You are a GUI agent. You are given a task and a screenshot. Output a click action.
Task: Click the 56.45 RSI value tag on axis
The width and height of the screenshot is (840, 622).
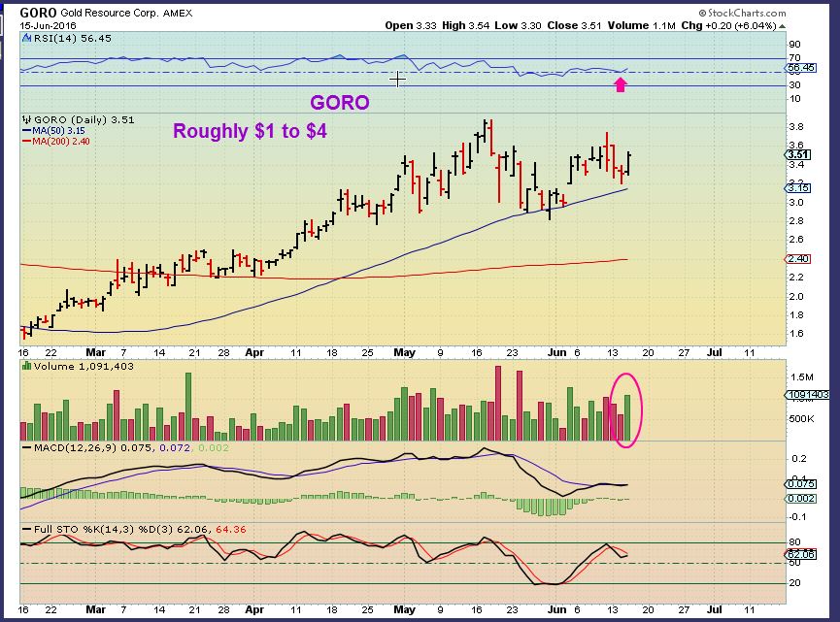[x=801, y=68]
